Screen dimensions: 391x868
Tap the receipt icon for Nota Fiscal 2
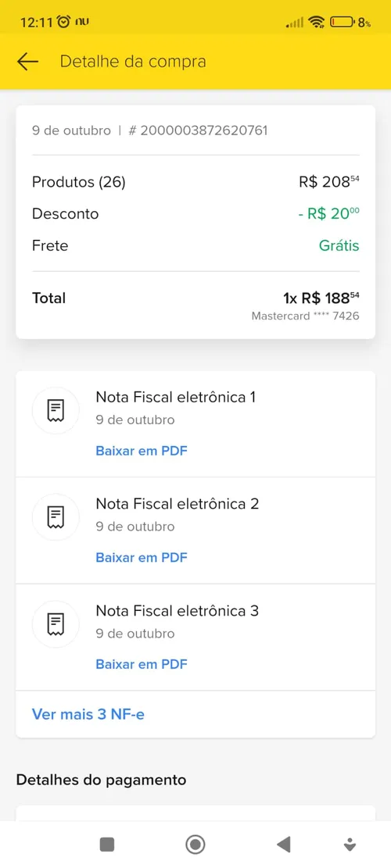(x=56, y=517)
